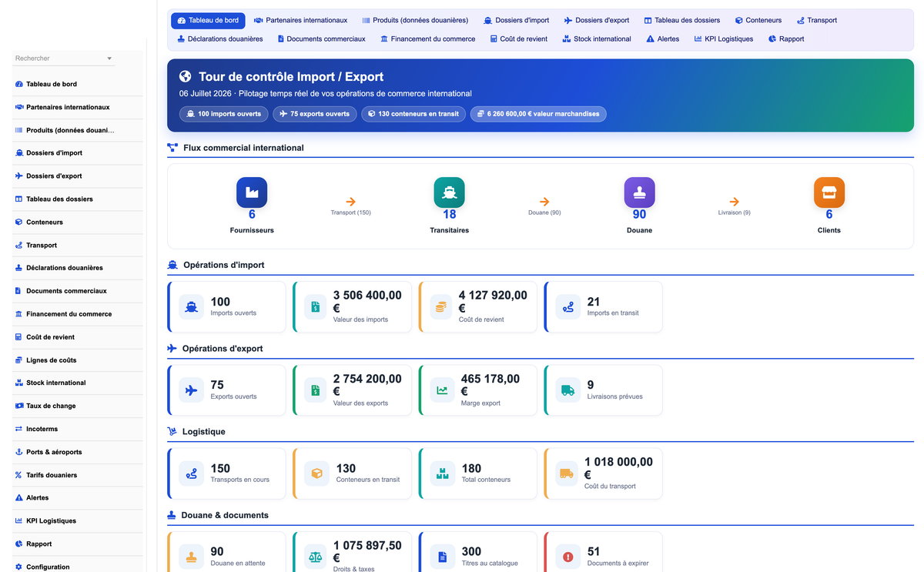Click the Total conteneurs boxes icon

coord(441,473)
